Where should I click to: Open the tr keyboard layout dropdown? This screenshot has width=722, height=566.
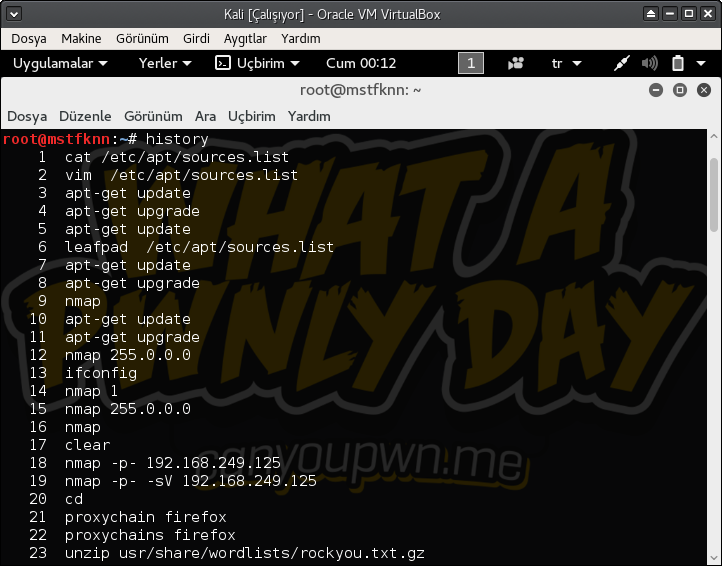tap(566, 63)
